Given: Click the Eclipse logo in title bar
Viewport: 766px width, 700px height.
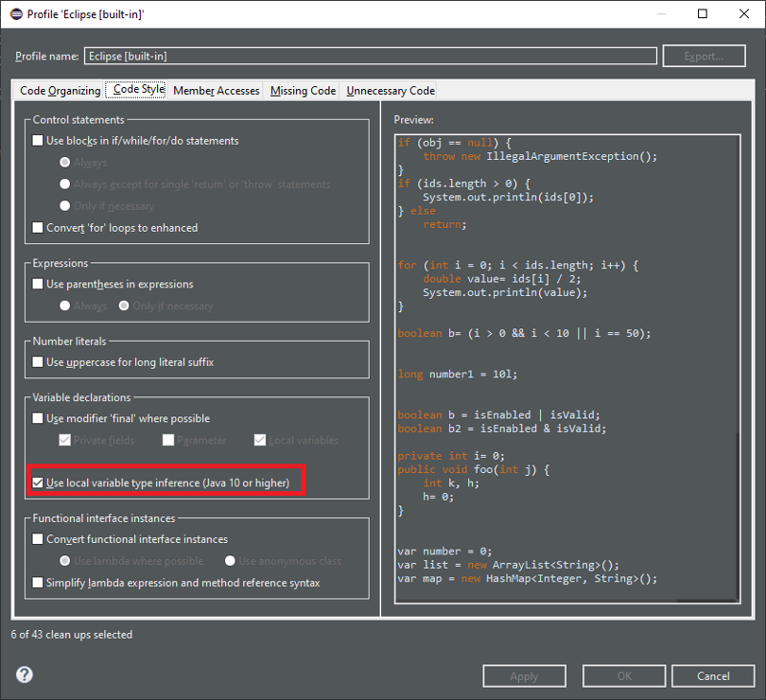Looking at the screenshot, I should (16, 14).
